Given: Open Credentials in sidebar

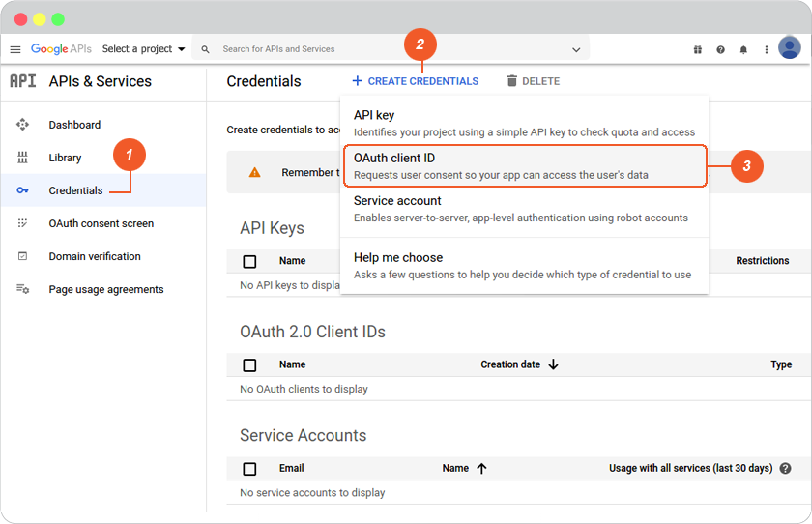Looking at the screenshot, I should point(75,190).
